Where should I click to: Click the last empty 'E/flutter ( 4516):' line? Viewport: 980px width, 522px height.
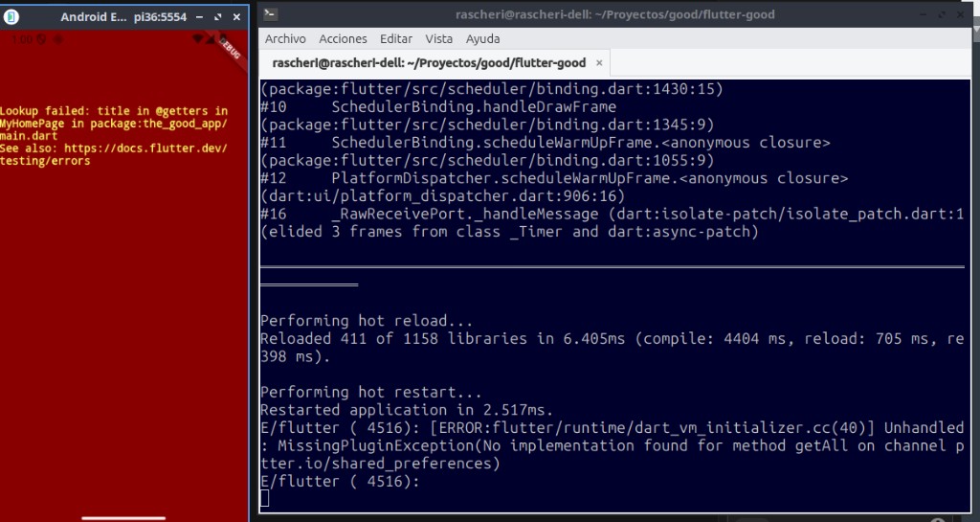[x=340, y=482]
